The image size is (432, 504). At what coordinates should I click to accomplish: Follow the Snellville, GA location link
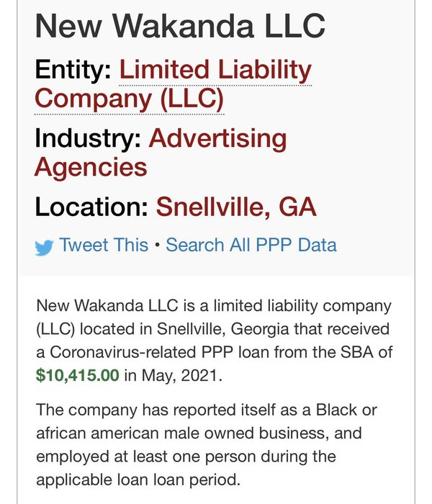click(236, 207)
